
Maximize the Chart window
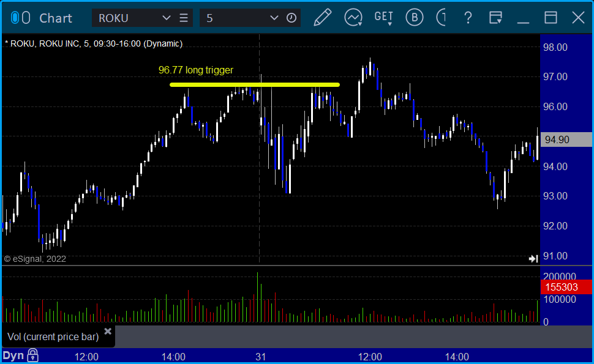click(x=551, y=18)
